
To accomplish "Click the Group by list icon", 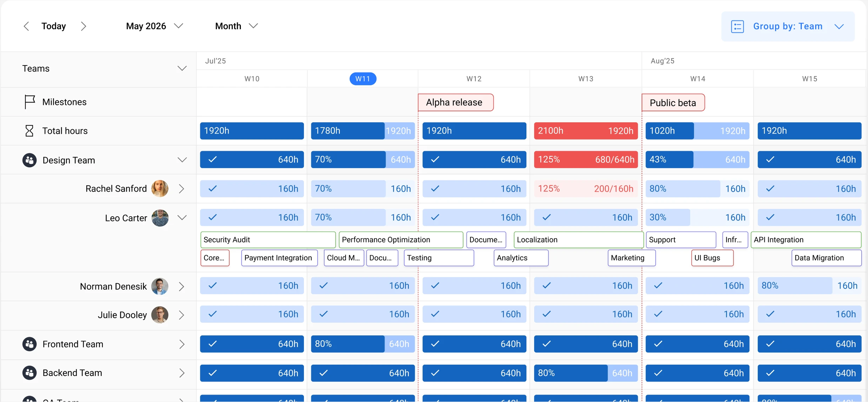I will (x=737, y=26).
